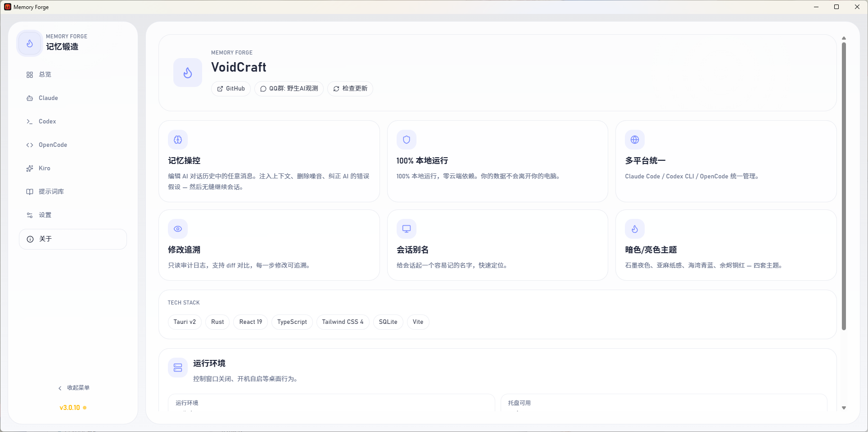Click the 提示词库 book icon
868x432 pixels.
click(x=30, y=191)
